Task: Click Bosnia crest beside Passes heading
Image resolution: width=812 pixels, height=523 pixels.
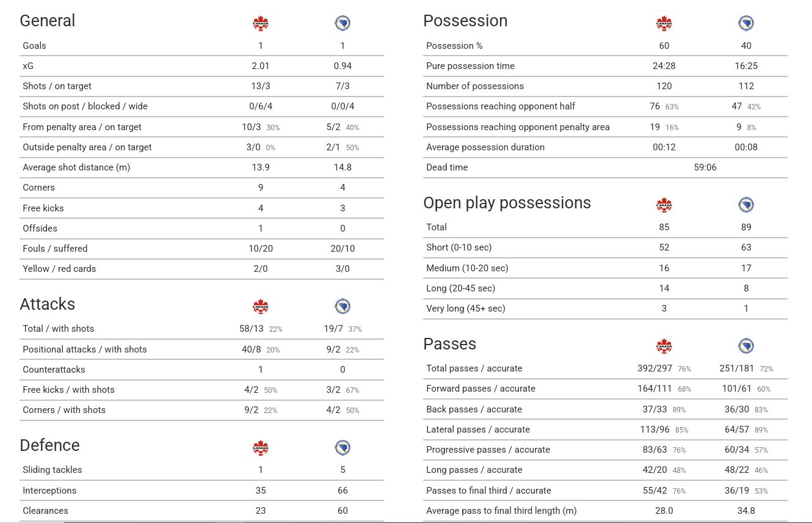Action: tap(746, 346)
